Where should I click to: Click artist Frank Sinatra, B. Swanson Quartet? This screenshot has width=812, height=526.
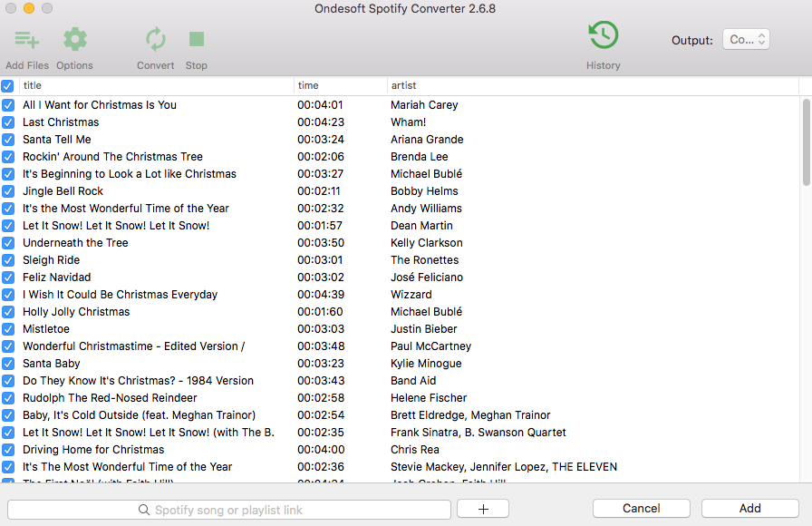(478, 433)
